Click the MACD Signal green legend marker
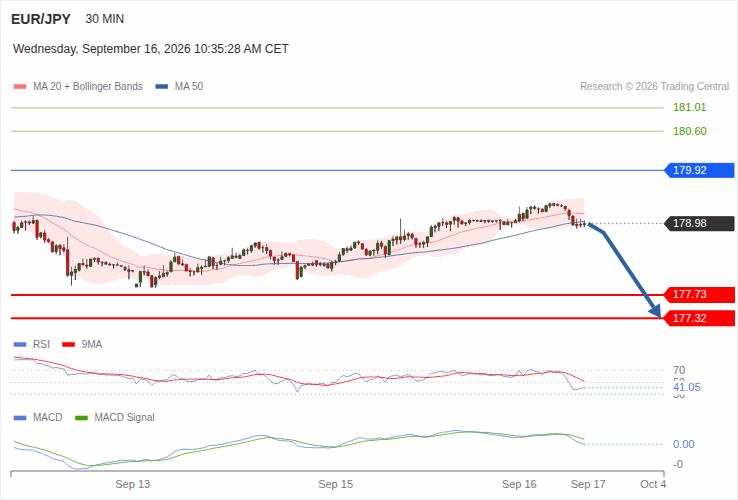This screenshot has height=500, width=738. (81, 418)
